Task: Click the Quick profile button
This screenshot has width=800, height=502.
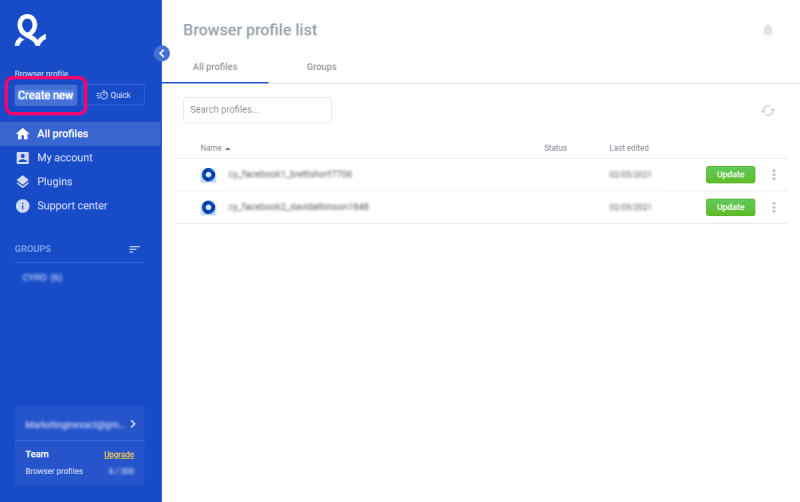Action: (115, 95)
